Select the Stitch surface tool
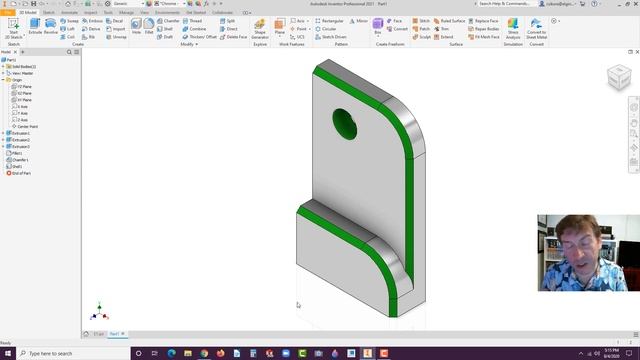The width and height of the screenshot is (640, 360). coord(421,21)
